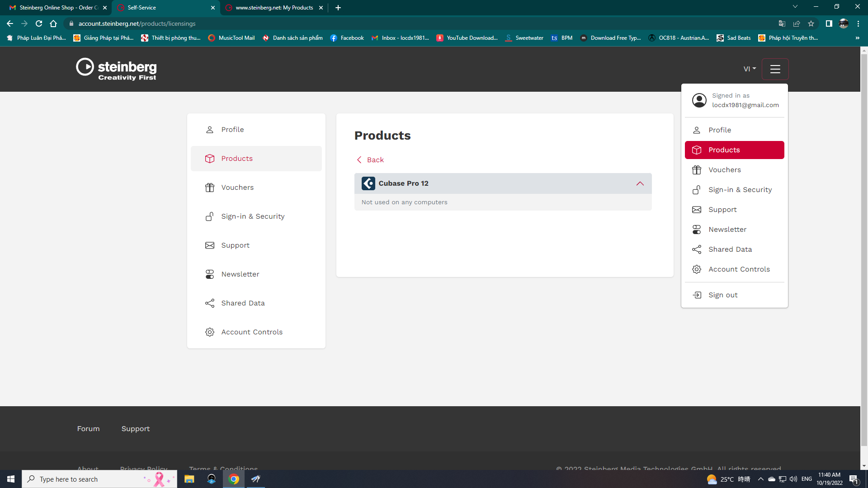
Task: Show hidden bookmarks with the chevron overflow
Action: (857, 38)
